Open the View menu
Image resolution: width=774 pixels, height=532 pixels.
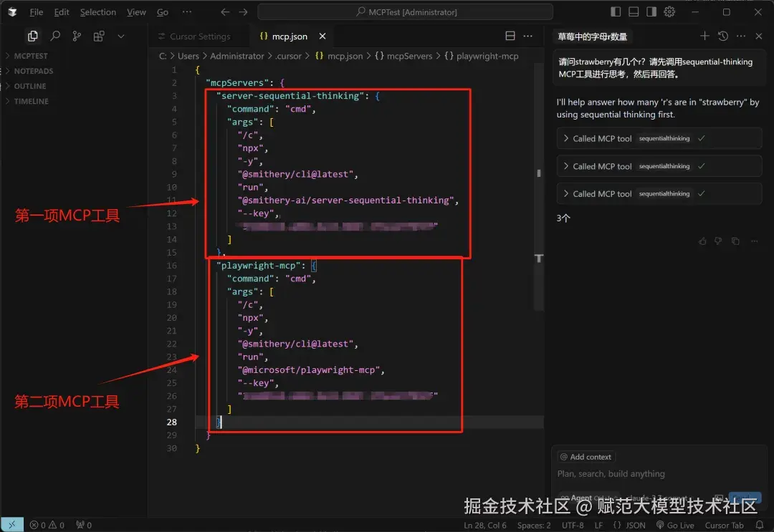coord(136,12)
